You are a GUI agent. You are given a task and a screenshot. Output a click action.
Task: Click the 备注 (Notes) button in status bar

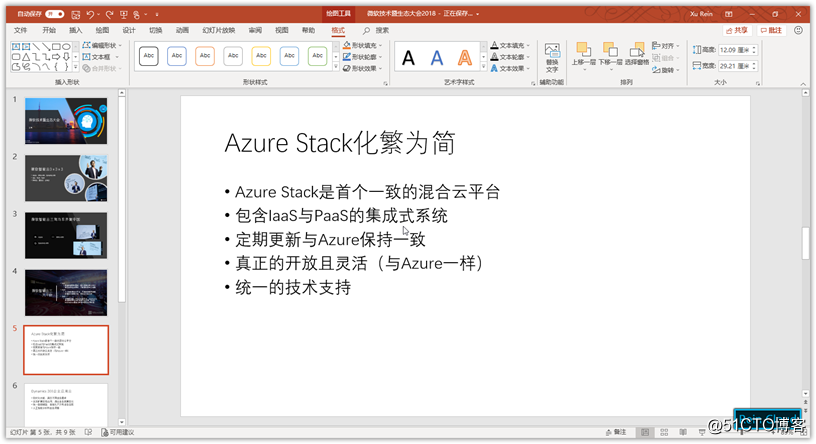pyautogui.click(x=616, y=432)
